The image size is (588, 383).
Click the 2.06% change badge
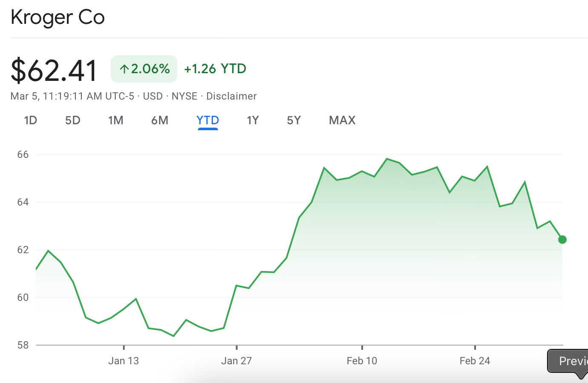[x=144, y=69]
